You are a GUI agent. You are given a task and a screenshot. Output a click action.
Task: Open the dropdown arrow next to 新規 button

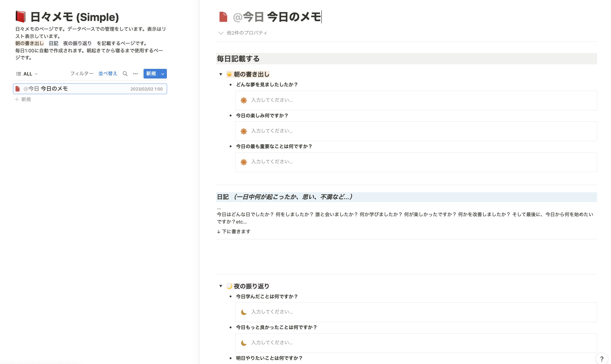tap(163, 74)
